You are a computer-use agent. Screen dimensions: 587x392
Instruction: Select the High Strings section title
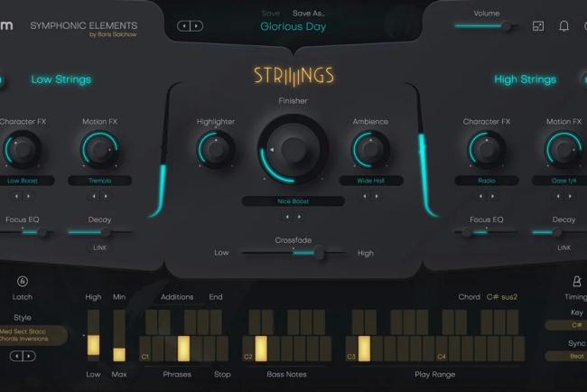[x=526, y=79]
